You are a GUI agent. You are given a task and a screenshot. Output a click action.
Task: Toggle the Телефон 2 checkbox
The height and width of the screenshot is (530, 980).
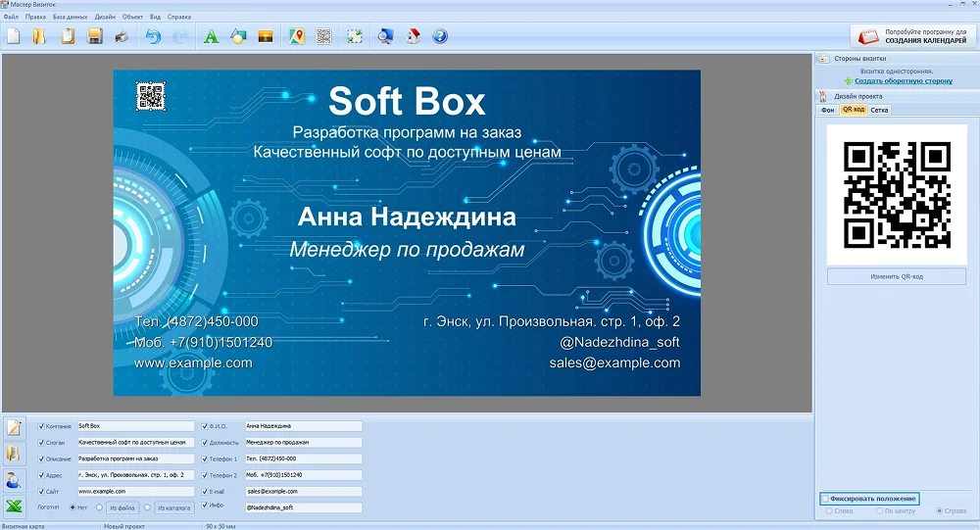click(205, 474)
